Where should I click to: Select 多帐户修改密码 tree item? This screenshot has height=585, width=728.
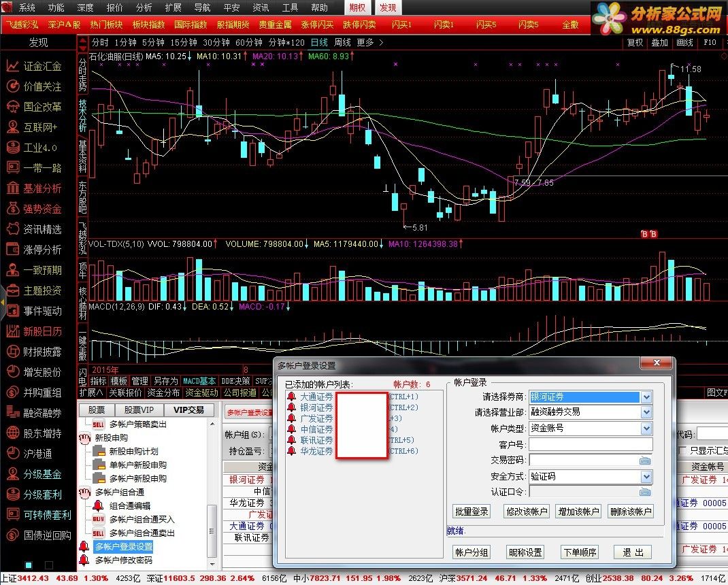124,561
